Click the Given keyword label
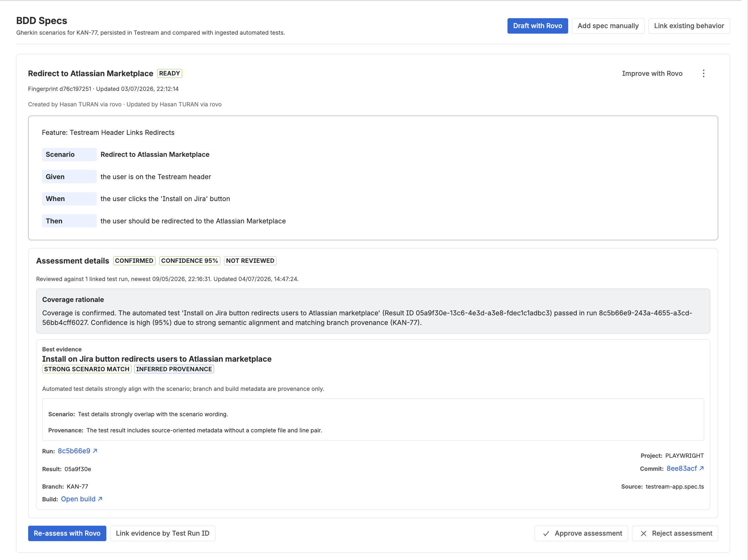The width and height of the screenshot is (748, 560). tap(69, 177)
